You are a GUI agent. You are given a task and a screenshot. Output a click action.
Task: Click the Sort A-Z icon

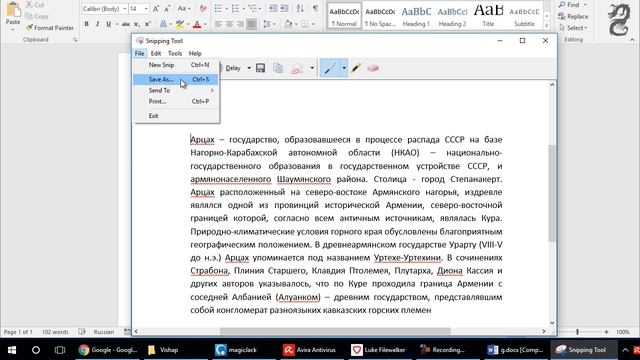[300, 9]
